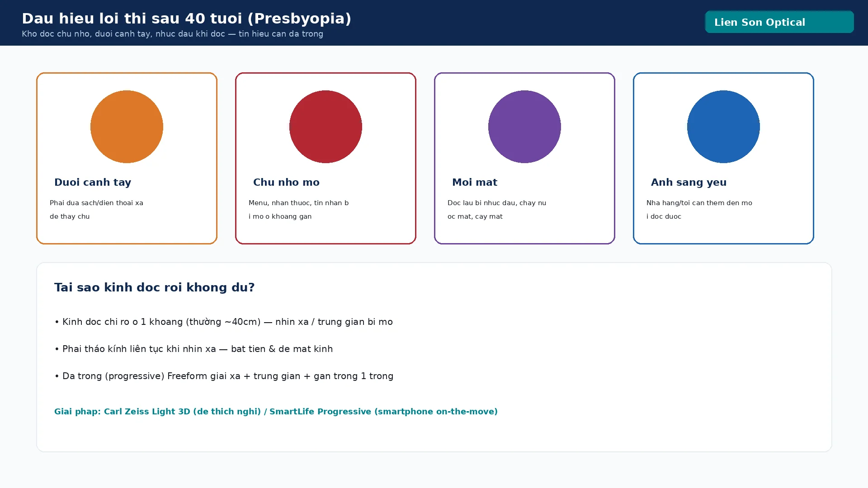Click the Giai phap Carl Zeiss Light 3D line
The height and width of the screenshot is (488, 868).
[x=276, y=412]
